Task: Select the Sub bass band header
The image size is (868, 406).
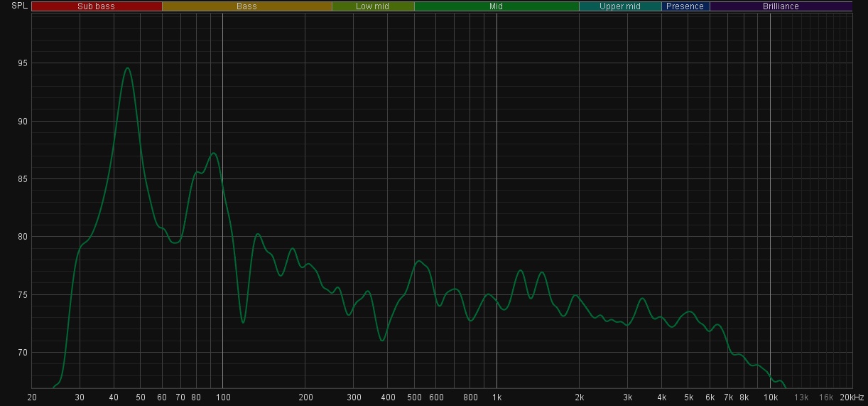Action: (x=96, y=6)
